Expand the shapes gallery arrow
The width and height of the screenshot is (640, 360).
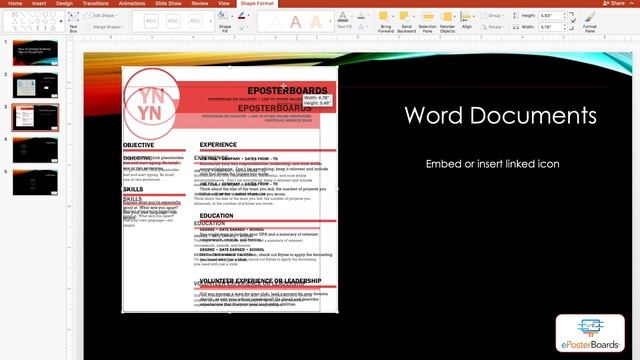[61, 21]
